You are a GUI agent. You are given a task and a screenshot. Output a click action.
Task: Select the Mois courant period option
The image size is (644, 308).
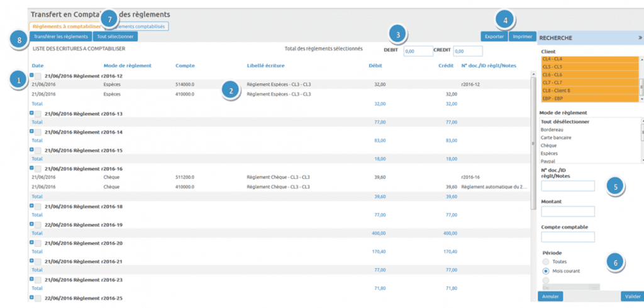546,271
